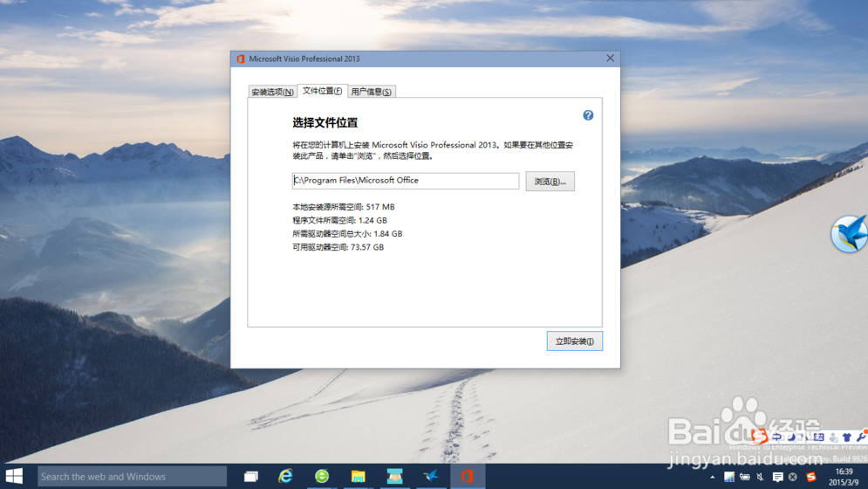The image size is (868, 489).
Task: Open the network chart tray icon
Action: coord(729,477)
